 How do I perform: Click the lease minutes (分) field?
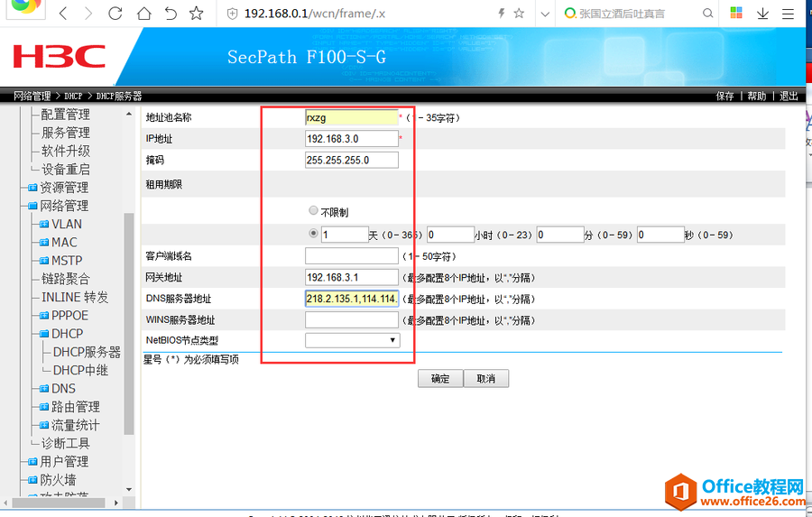pyautogui.click(x=560, y=235)
